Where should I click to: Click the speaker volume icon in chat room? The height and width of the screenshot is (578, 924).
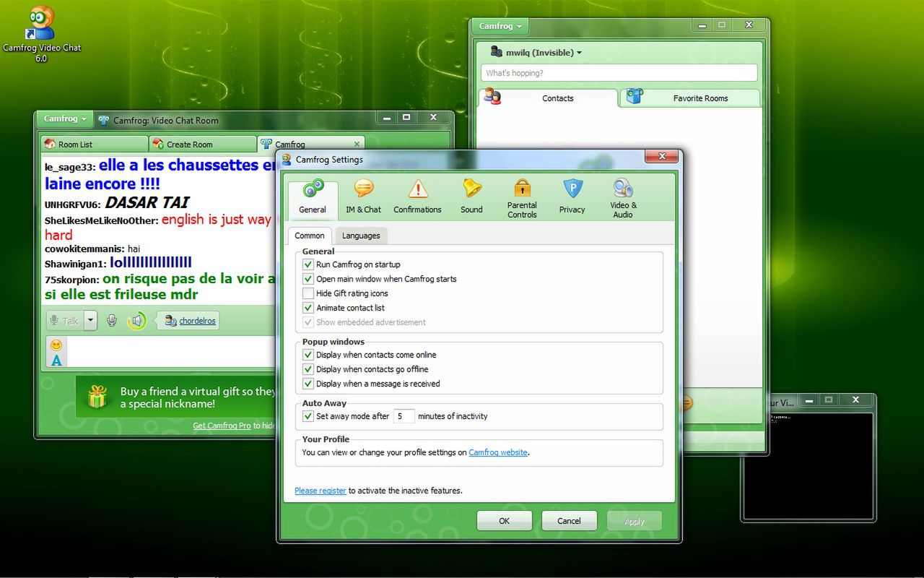click(136, 321)
